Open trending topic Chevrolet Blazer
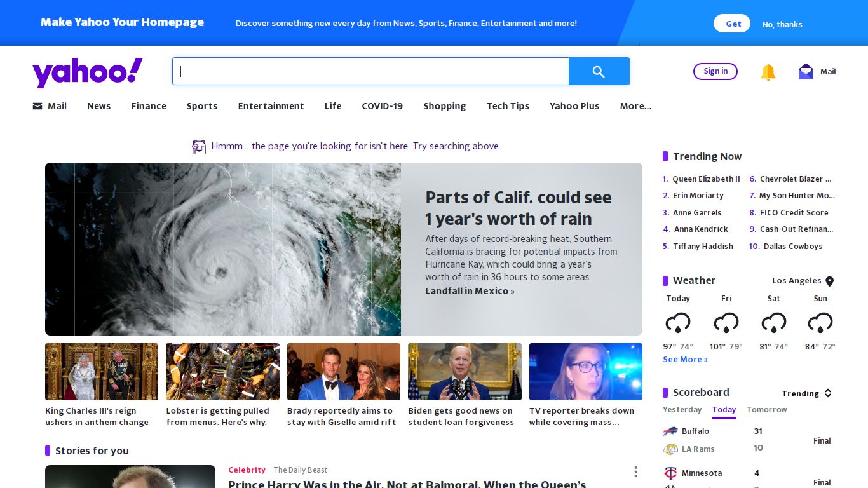 (796, 179)
